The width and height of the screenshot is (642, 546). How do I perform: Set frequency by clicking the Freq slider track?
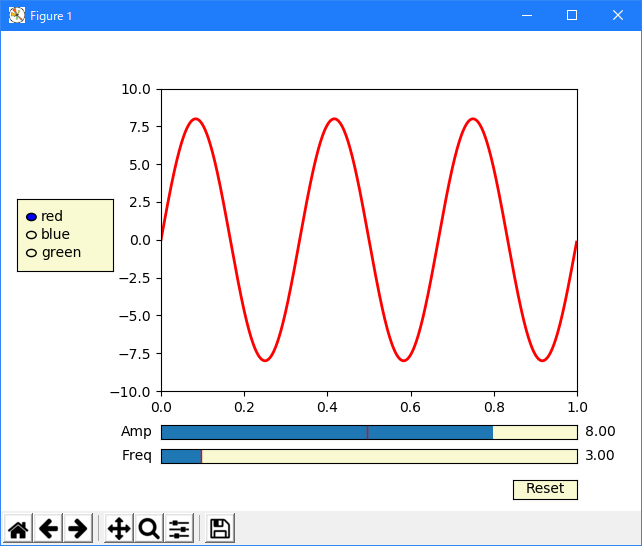pos(388,456)
